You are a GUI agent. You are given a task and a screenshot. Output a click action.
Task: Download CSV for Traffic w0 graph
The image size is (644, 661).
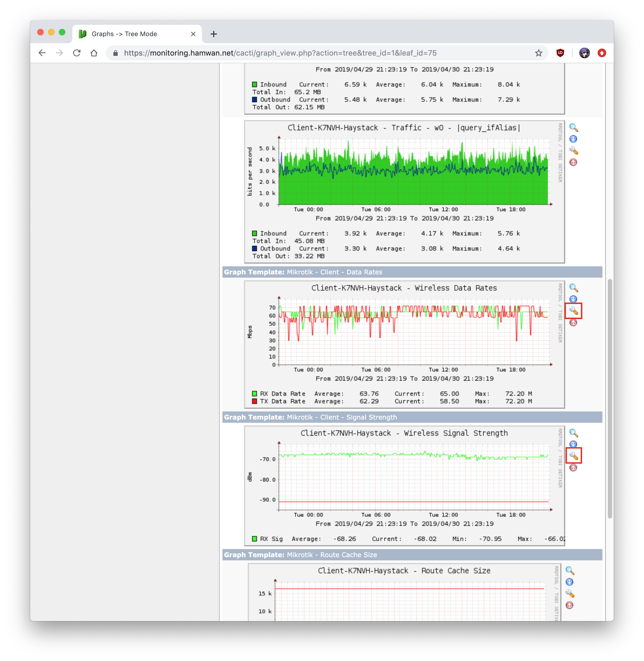coord(573,139)
